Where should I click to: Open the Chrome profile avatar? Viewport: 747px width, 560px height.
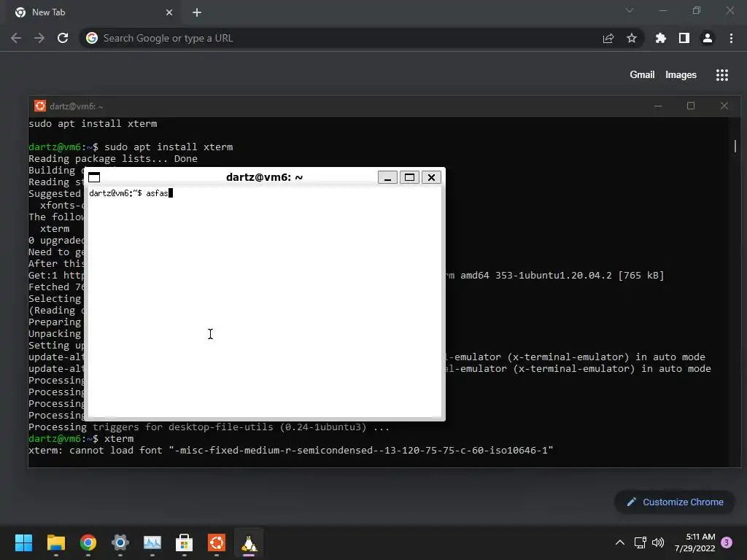(x=708, y=38)
